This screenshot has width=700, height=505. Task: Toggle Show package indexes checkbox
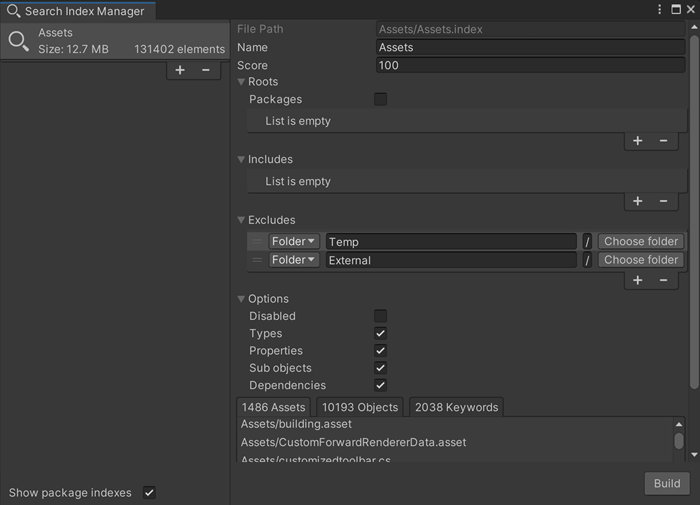149,492
